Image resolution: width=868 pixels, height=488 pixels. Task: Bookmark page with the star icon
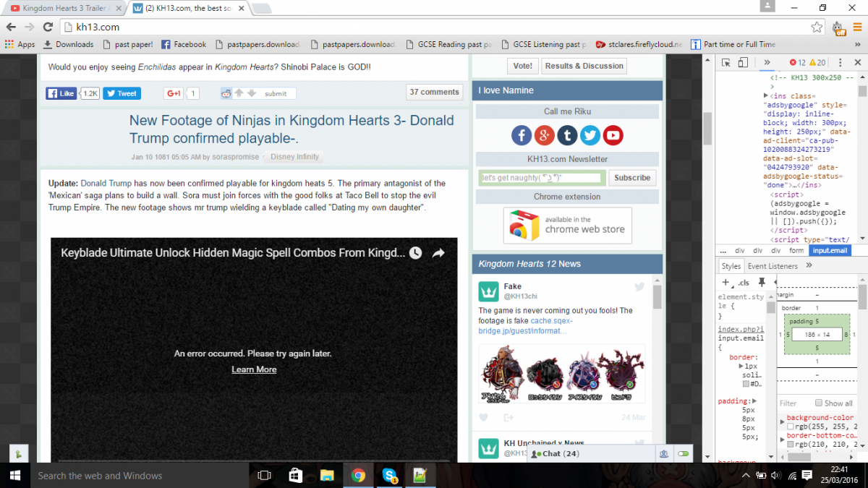[817, 27]
